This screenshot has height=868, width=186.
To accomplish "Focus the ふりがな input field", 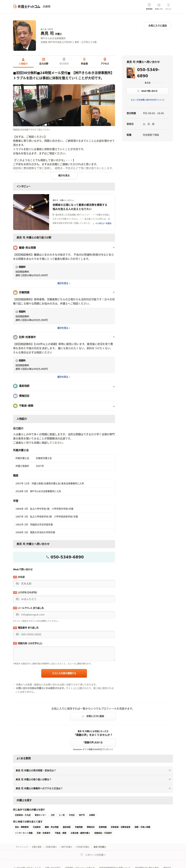I will pos(64,599).
